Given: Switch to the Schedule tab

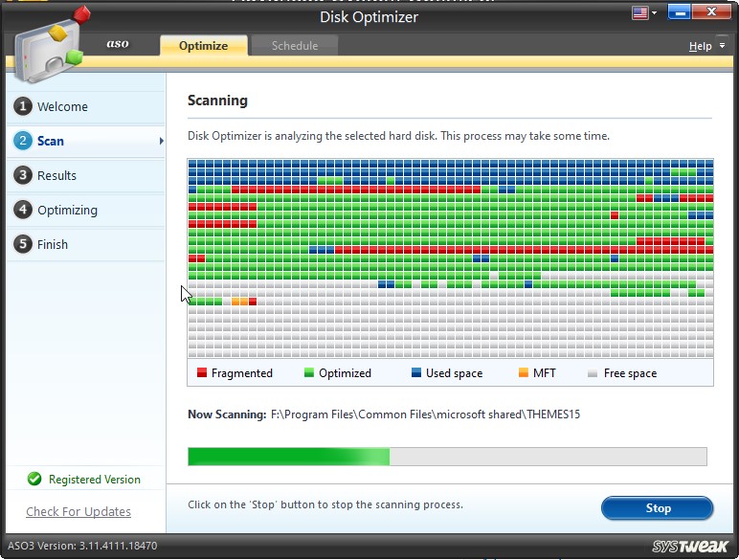Looking at the screenshot, I should point(295,46).
